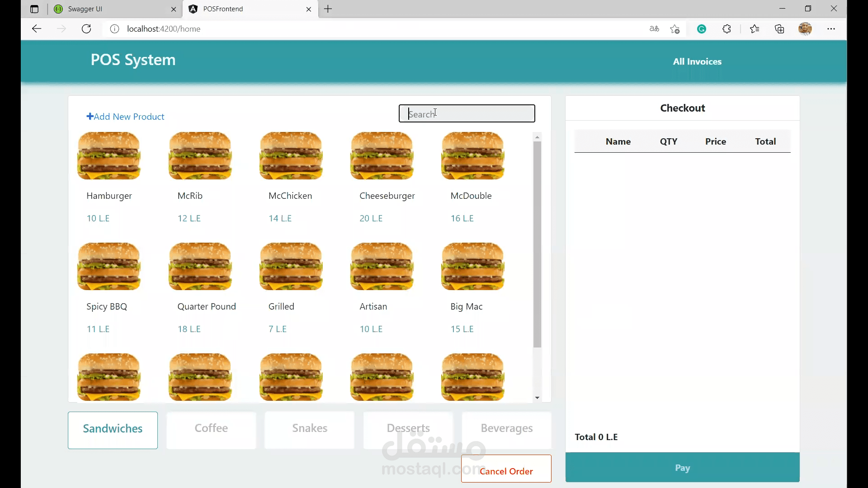Viewport: 868px width, 488px height.
Task: Click the Quarter Pound product name
Action: click(207, 306)
